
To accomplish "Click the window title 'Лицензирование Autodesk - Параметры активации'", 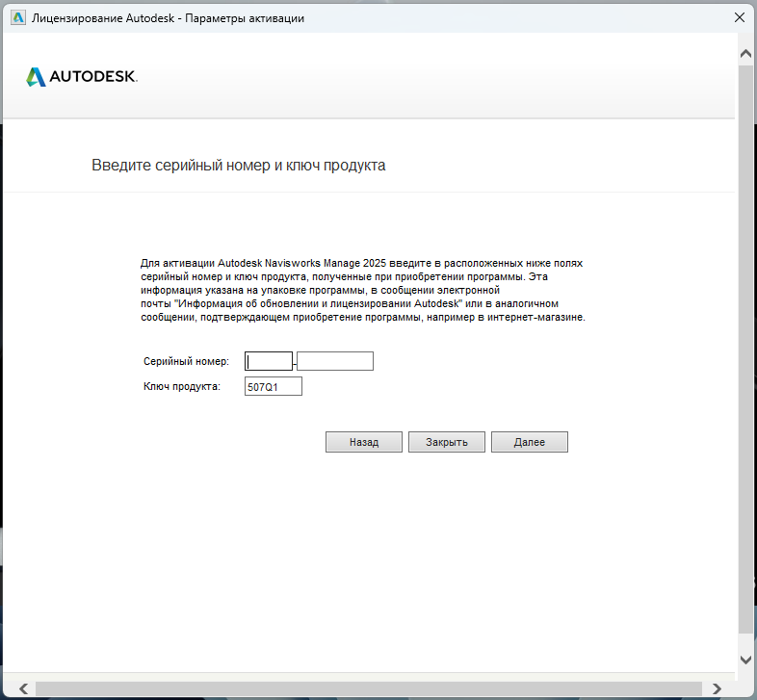I will tap(168, 18).
